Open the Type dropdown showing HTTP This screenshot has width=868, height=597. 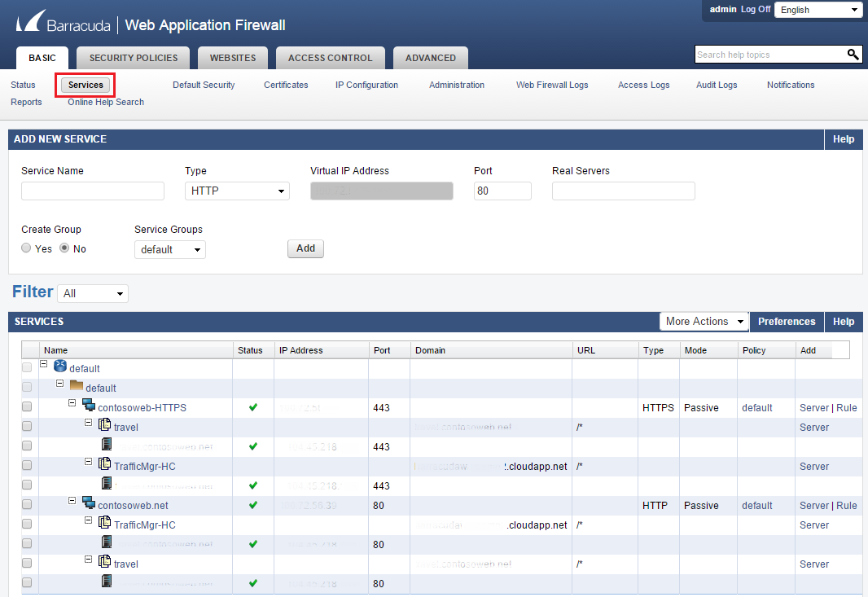coord(237,191)
